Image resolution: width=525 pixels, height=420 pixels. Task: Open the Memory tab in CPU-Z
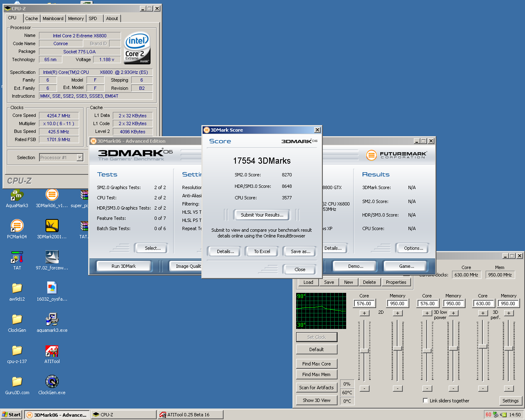coord(76,18)
